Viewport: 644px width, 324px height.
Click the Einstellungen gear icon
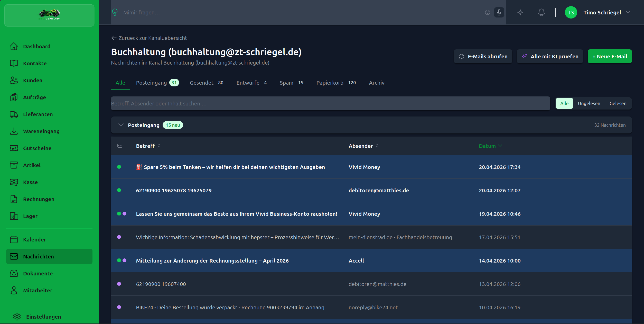17,317
